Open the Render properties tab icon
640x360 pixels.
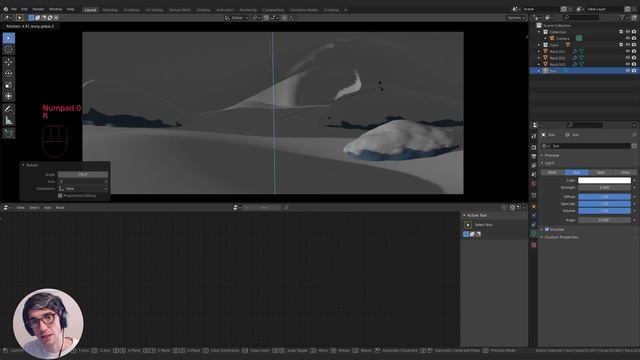[x=533, y=147]
